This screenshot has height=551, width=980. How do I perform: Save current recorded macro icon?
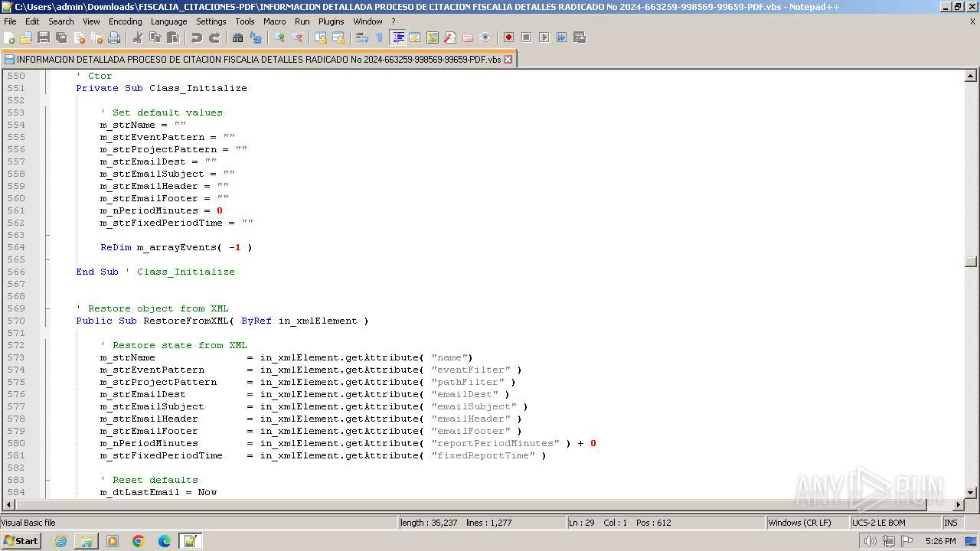[x=579, y=37]
